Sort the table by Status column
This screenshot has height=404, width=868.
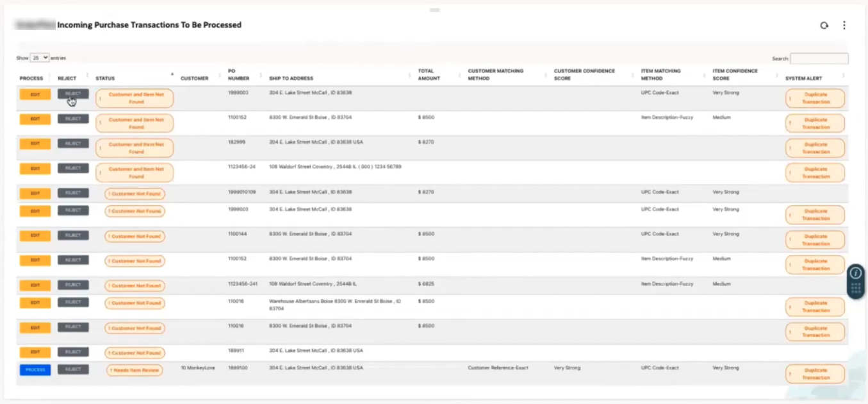(105, 78)
